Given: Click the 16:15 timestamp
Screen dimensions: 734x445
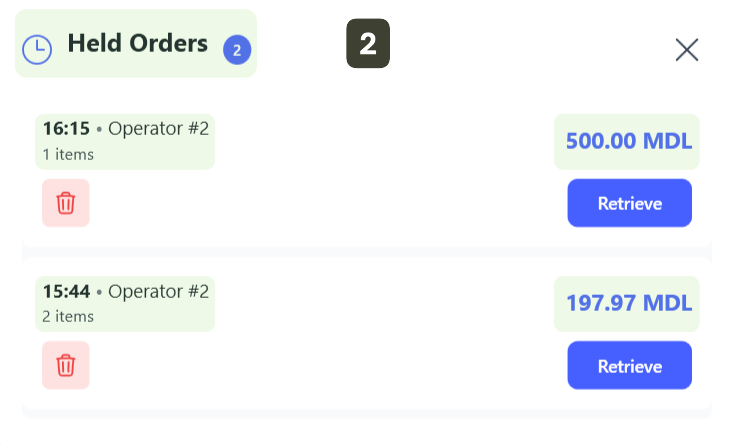Looking at the screenshot, I should click(66, 129).
